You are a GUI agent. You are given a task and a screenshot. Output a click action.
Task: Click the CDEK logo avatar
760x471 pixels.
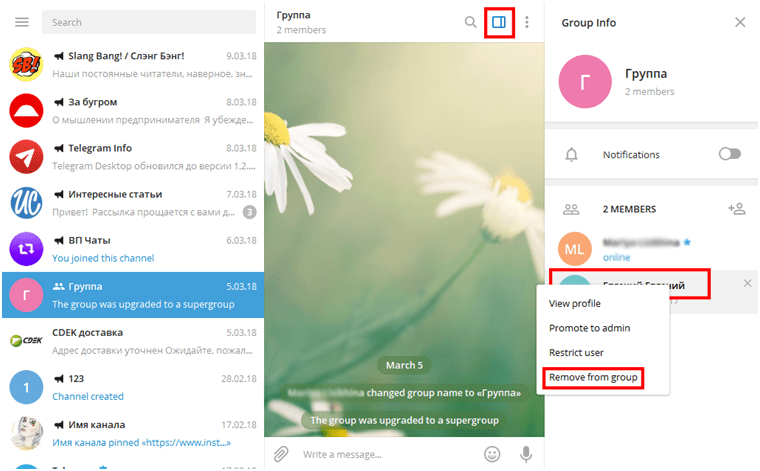click(26, 341)
